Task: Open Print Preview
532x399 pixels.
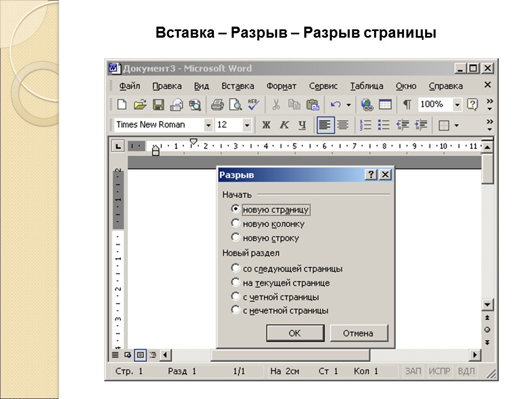Action: (x=234, y=105)
